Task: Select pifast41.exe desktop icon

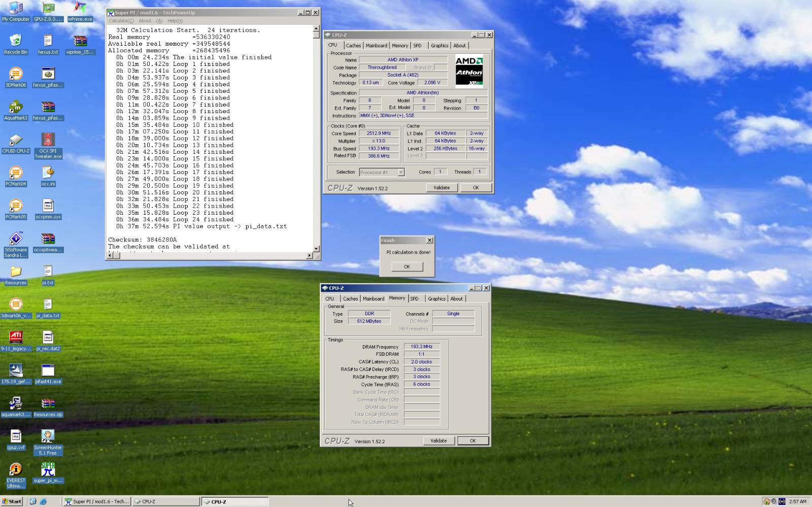Action: click(x=48, y=374)
